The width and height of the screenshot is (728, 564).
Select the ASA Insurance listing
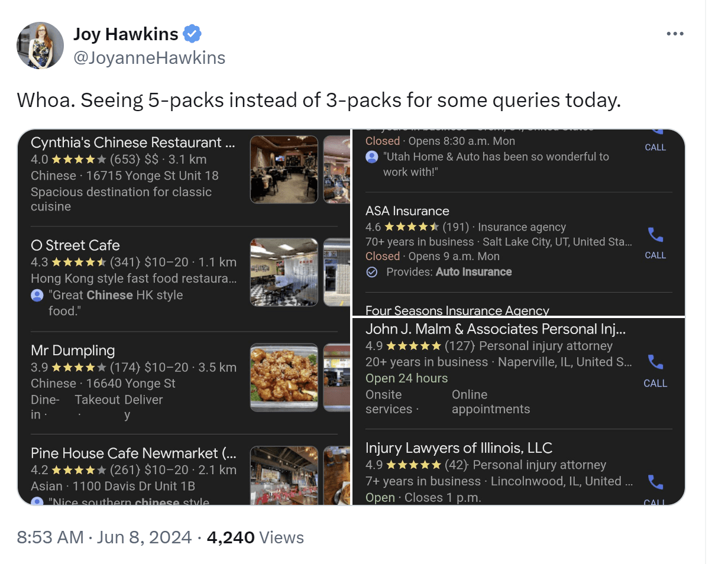click(x=407, y=210)
